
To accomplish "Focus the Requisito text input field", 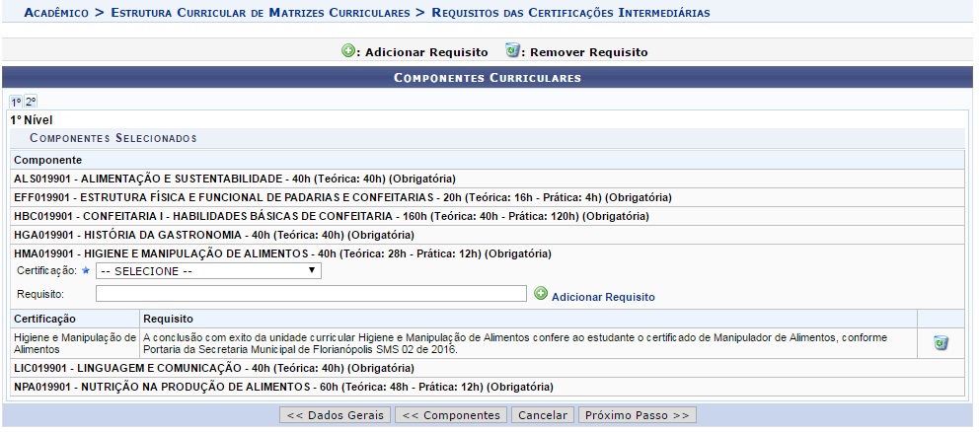I will [311, 294].
